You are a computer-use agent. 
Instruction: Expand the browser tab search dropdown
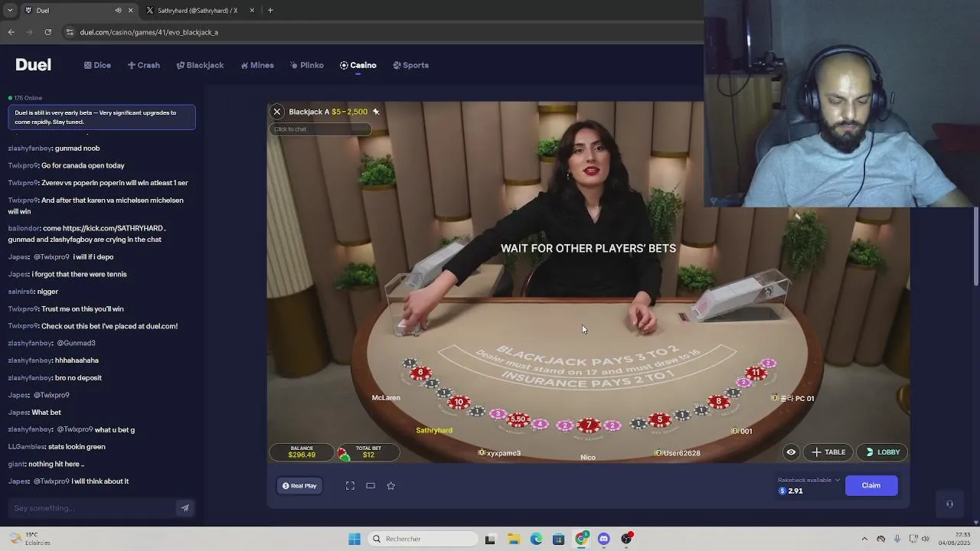(x=9, y=11)
